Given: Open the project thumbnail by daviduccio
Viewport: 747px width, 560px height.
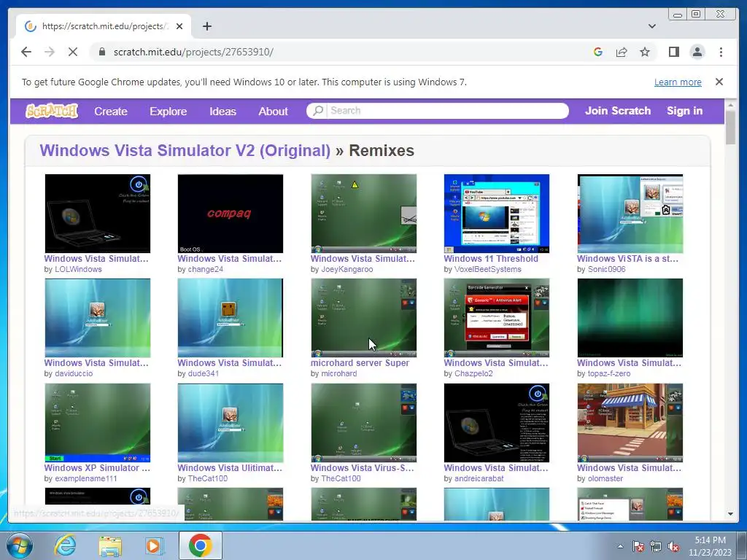Looking at the screenshot, I should (x=98, y=318).
